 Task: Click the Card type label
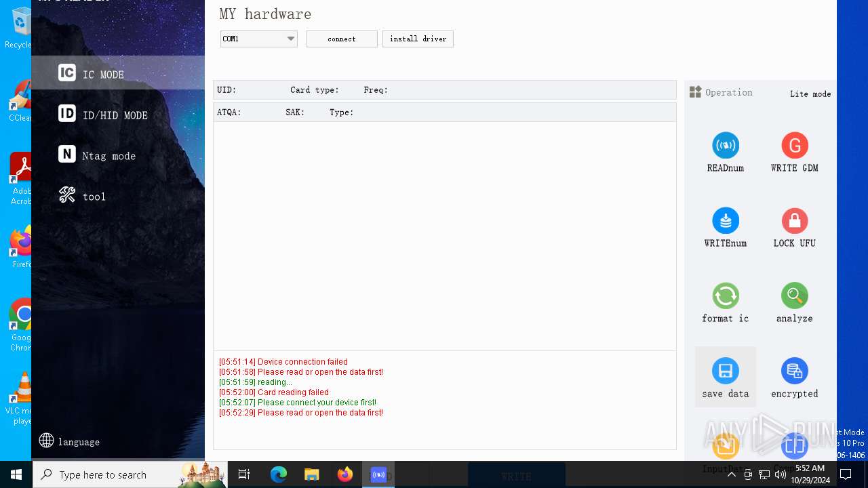click(315, 90)
